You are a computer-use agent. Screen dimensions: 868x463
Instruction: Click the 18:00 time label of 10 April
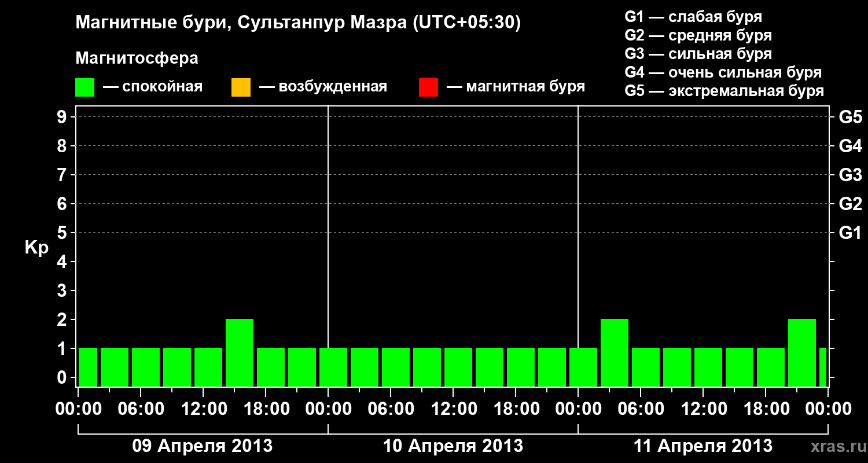click(516, 410)
